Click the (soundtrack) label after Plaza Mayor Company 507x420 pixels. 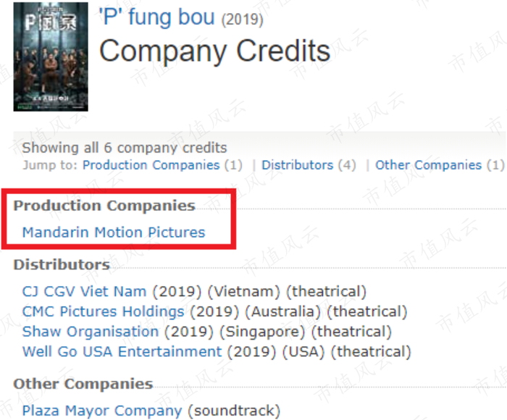(233, 411)
